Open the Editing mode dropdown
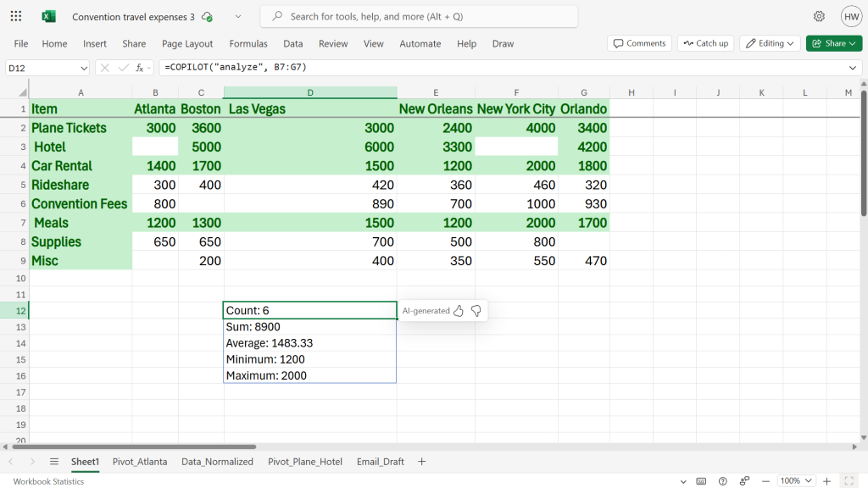Viewport: 868px width, 488px height. 768,43
